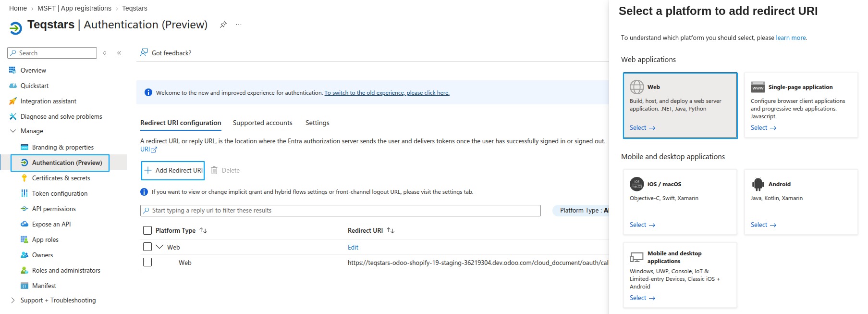Screen dimensions: 868x314
Task: Click the Teqstars app logo icon
Action: (x=15, y=28)
